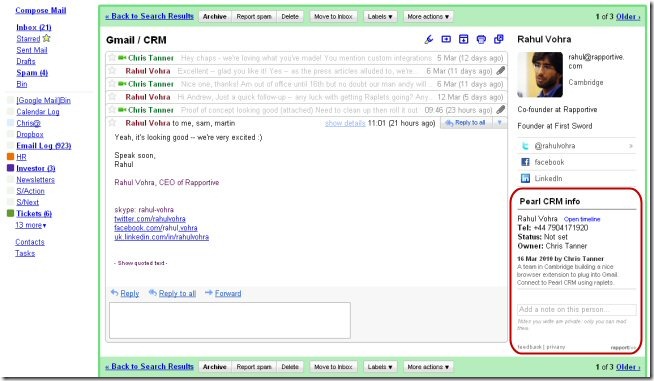Open uk.linkedin.com/in/rahulvohra link
The height and width of the screenshot is (381, 654).
[x=161, y=237]
